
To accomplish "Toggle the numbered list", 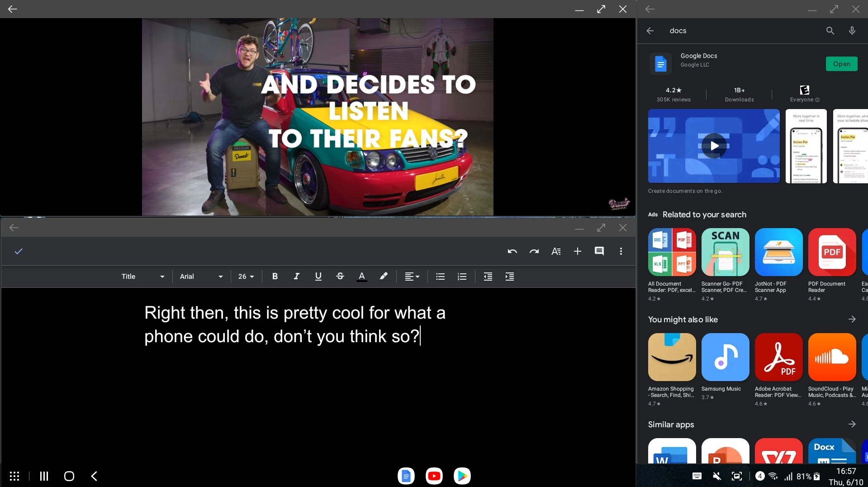I will tap(462, 277).
